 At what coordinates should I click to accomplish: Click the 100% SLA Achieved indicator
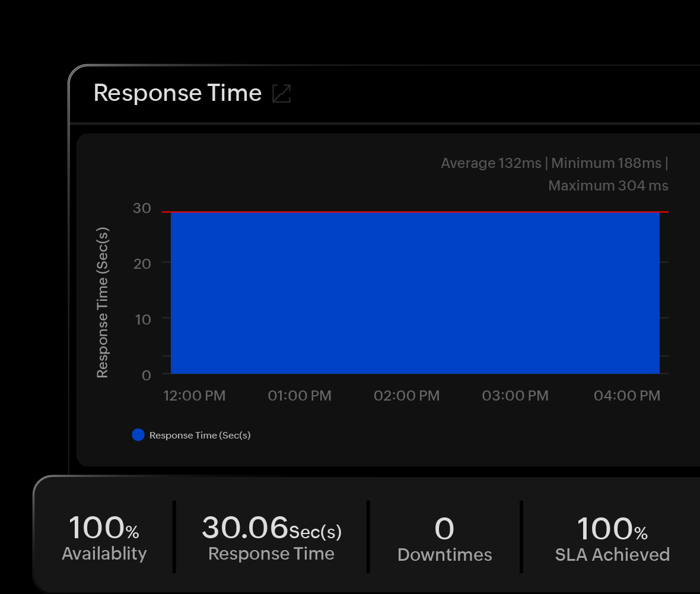tap(612, 537)
